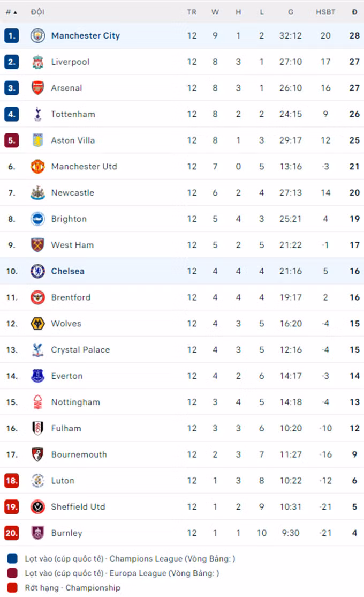This screenshot has height=597, width=364.
Task: Sort table by the # rank column
Action: tap(11, 12)
